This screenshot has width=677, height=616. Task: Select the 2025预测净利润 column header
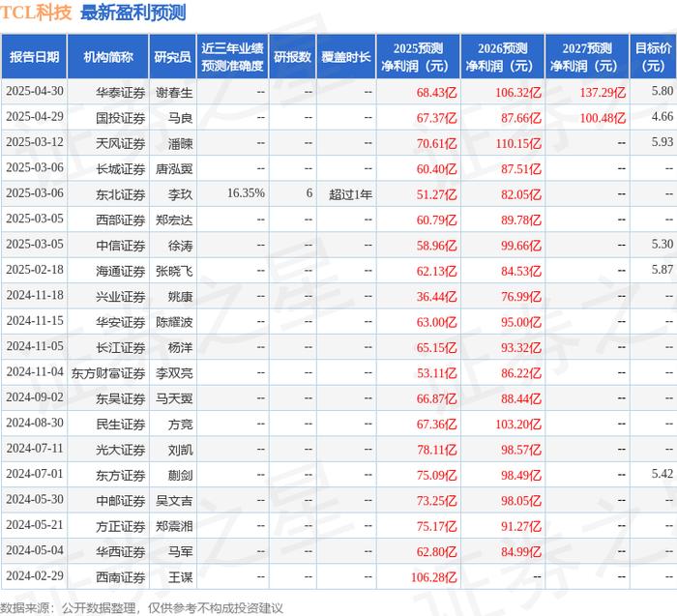[418, 57]
